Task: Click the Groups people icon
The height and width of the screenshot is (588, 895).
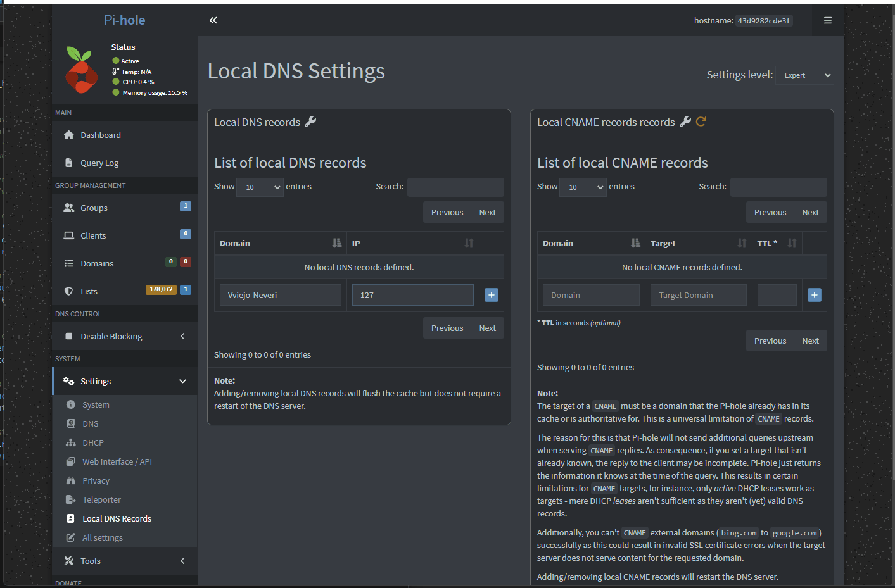Action: 69,208
